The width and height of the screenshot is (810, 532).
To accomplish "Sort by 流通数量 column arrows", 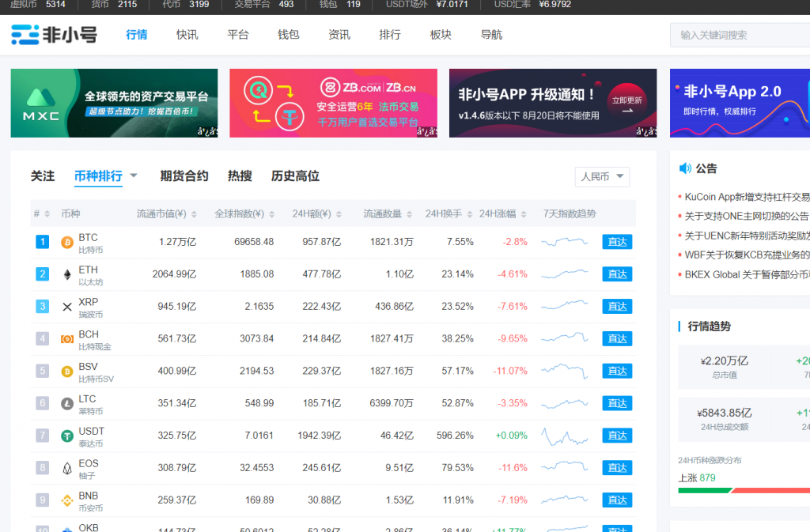I will click(409, 214).
